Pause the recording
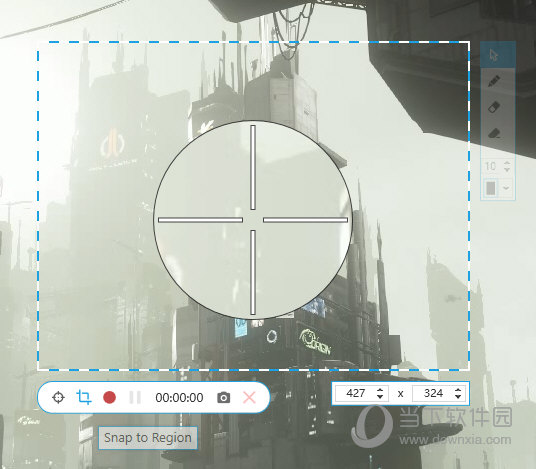Screen dimensions: 536x469 [135, 398]
